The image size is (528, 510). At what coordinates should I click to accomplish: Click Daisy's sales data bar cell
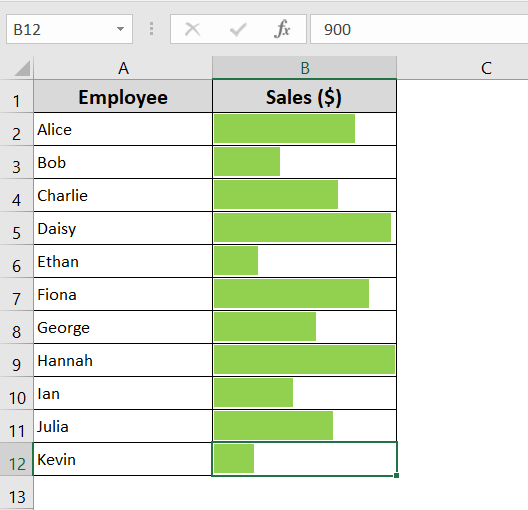pos(304,228)
